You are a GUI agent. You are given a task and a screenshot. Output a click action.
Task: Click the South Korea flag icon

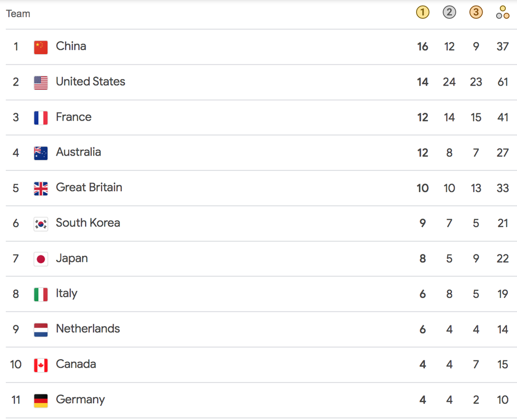coord(41,224)
